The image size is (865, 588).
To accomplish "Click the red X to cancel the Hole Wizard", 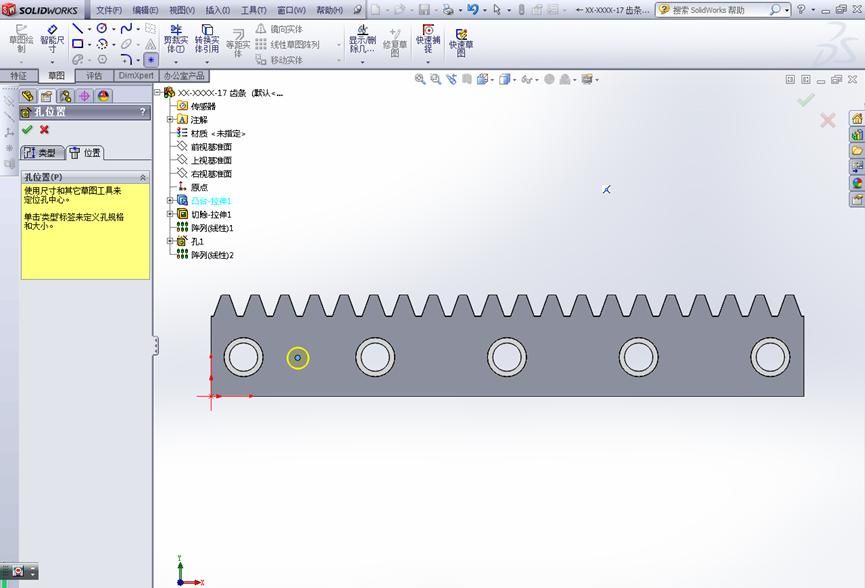I will 44,129.
